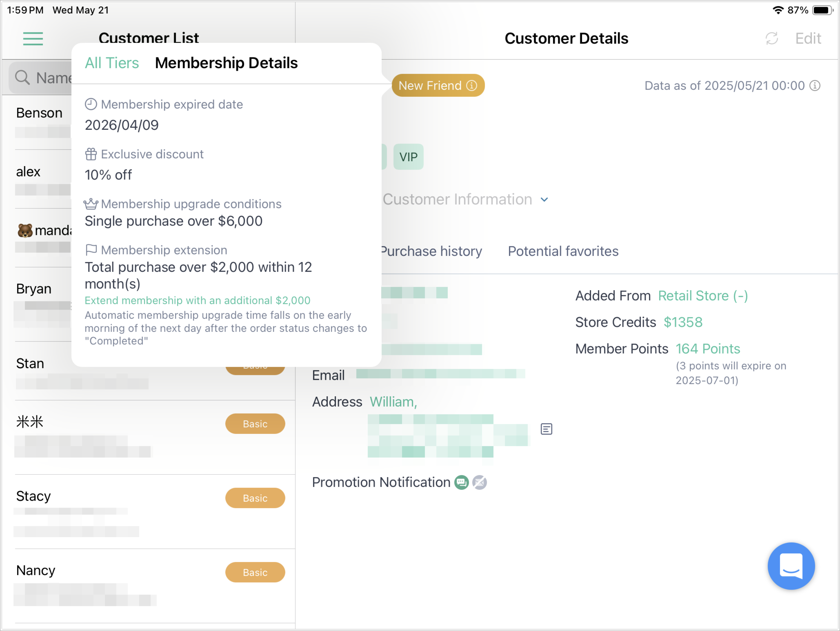
Task: Open the hamburger menu icon
Action: click(33, 39)
